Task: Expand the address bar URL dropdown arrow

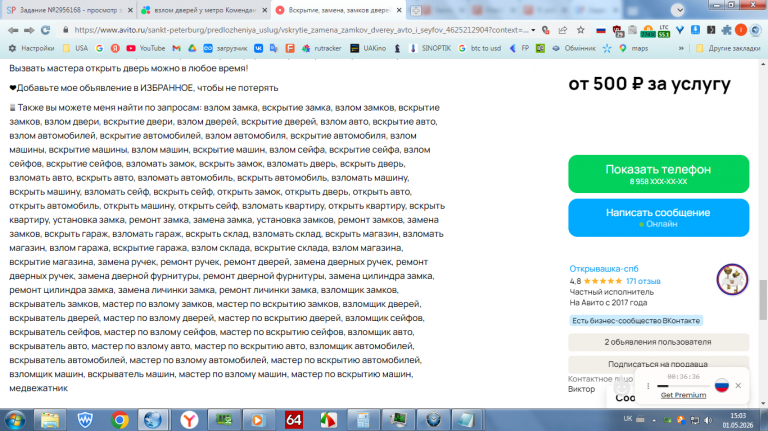Action: pos(533,30)
